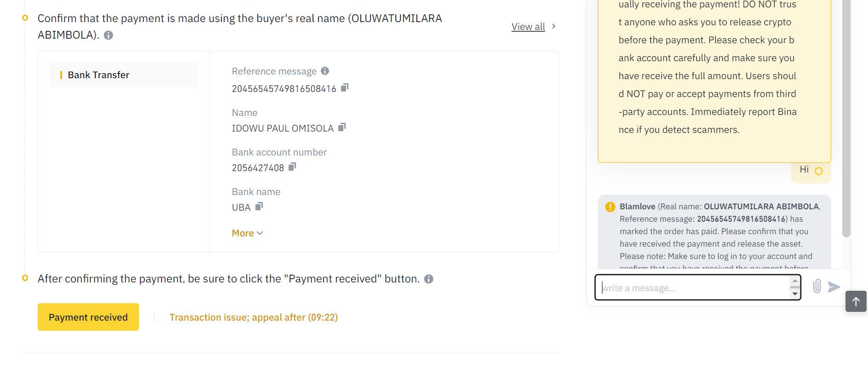Select the Bank Transfer payment tab
868x368 pixels.
pyautogui.click(x=124, y=75)
